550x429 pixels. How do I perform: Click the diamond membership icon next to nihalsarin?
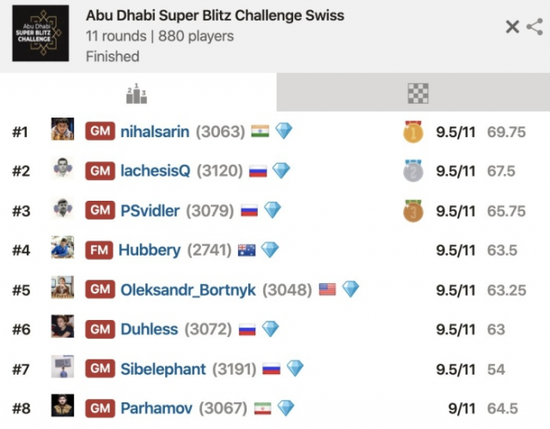pyautogui.click(x=284, y=131)
